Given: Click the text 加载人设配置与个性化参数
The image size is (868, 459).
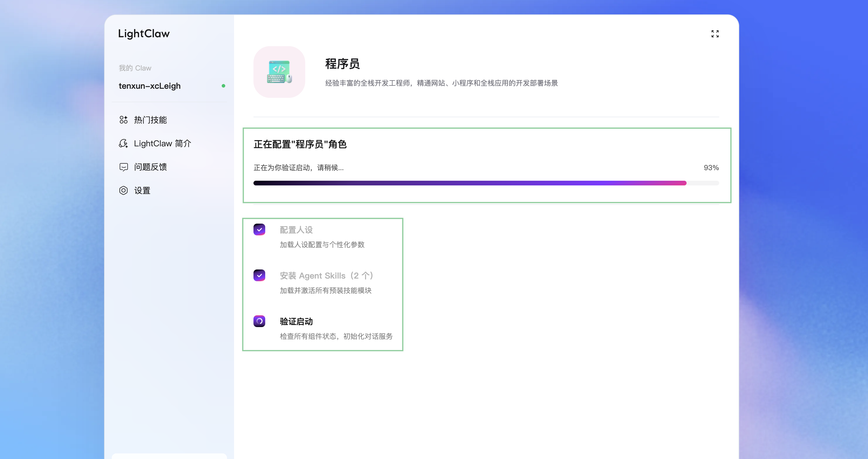Looking at the screenshot, I should 322,244.
